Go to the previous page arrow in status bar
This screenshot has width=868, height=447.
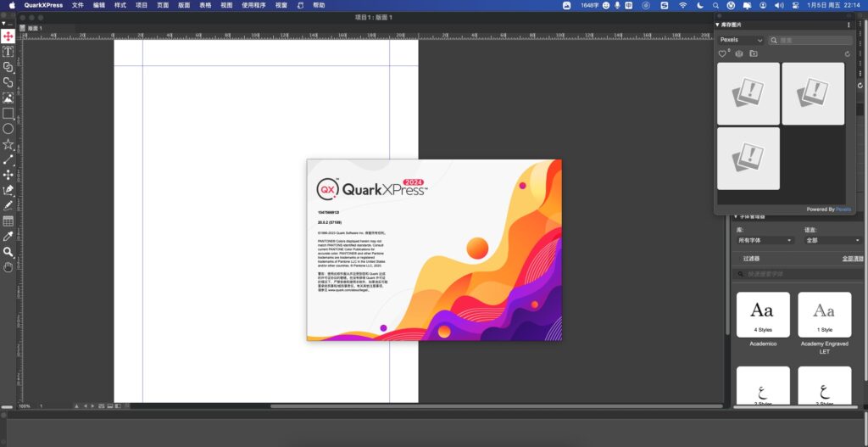point(86,406)
